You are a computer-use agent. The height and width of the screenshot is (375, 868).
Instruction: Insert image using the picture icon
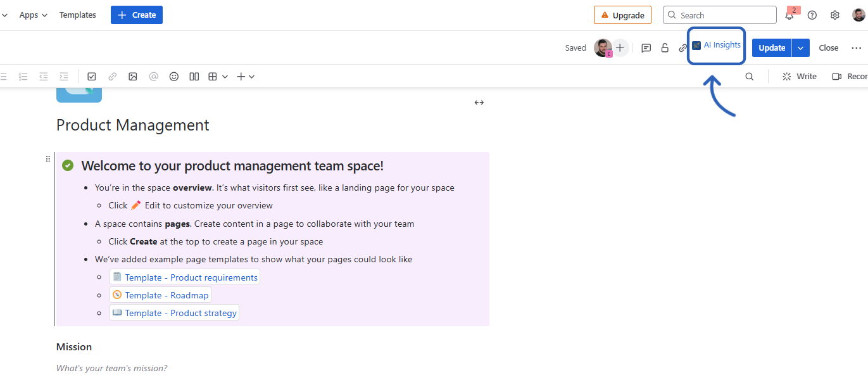(133, 77)
